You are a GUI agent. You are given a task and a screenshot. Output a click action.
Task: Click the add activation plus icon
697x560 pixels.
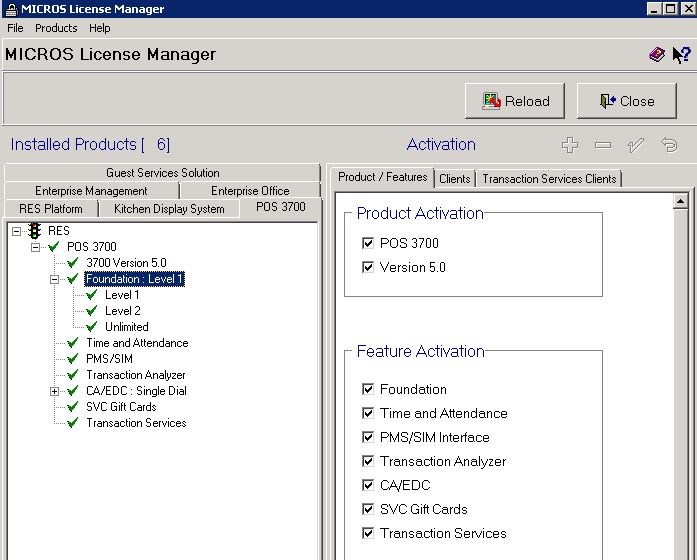570,145
